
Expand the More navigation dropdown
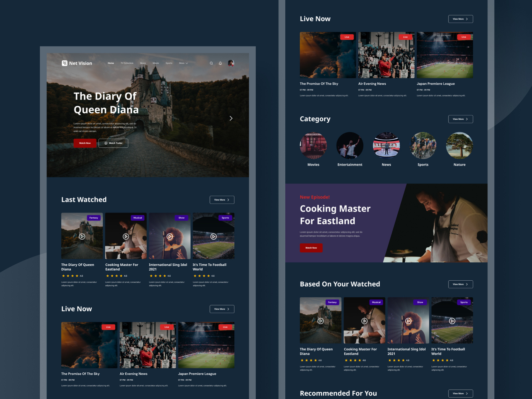coord(183,63)
